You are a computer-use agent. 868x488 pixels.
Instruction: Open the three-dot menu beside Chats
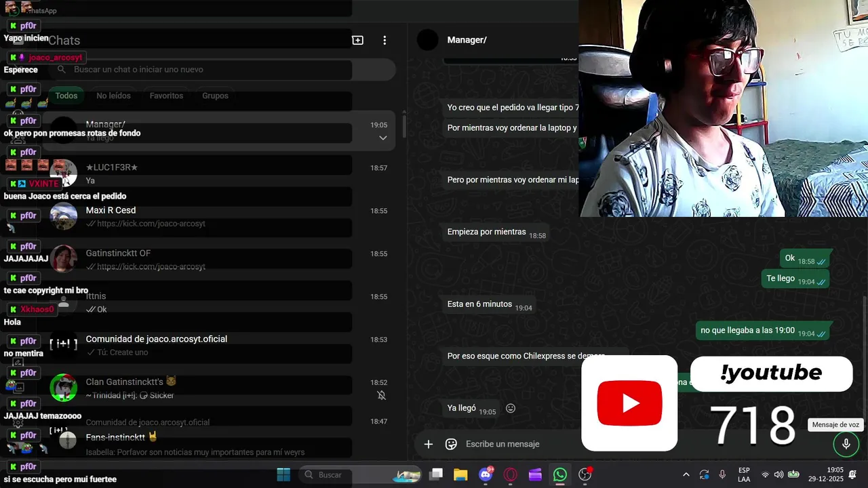pos(384,40)
